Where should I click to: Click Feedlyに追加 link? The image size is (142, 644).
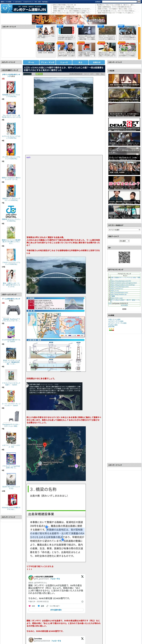[113, 325]
